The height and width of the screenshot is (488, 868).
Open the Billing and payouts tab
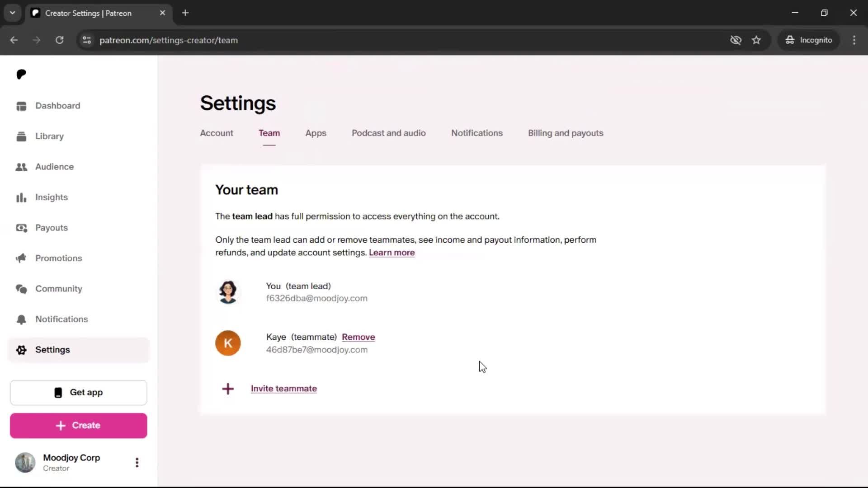566,133
